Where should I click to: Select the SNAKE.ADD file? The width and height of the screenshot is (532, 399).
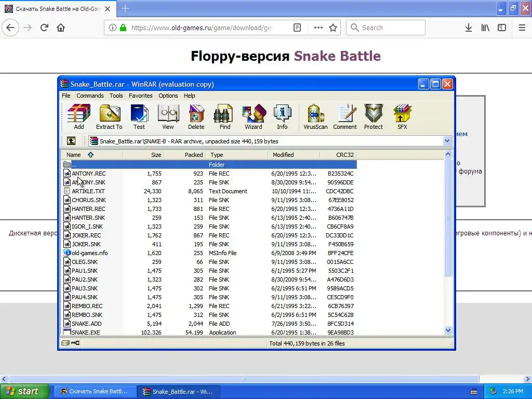[x=209, y=323]
